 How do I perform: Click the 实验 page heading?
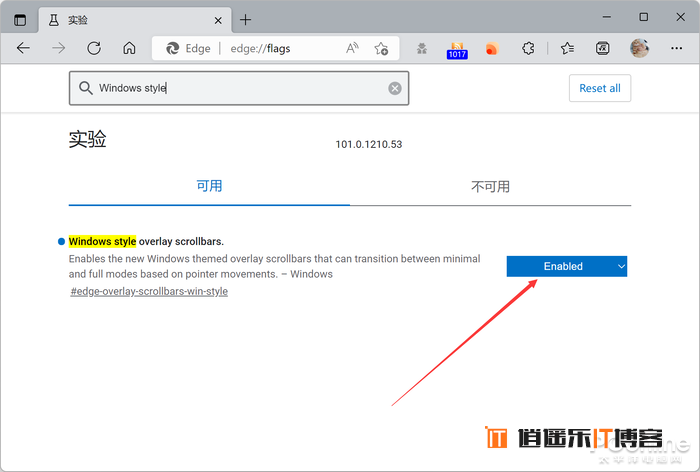pos(88,139)
